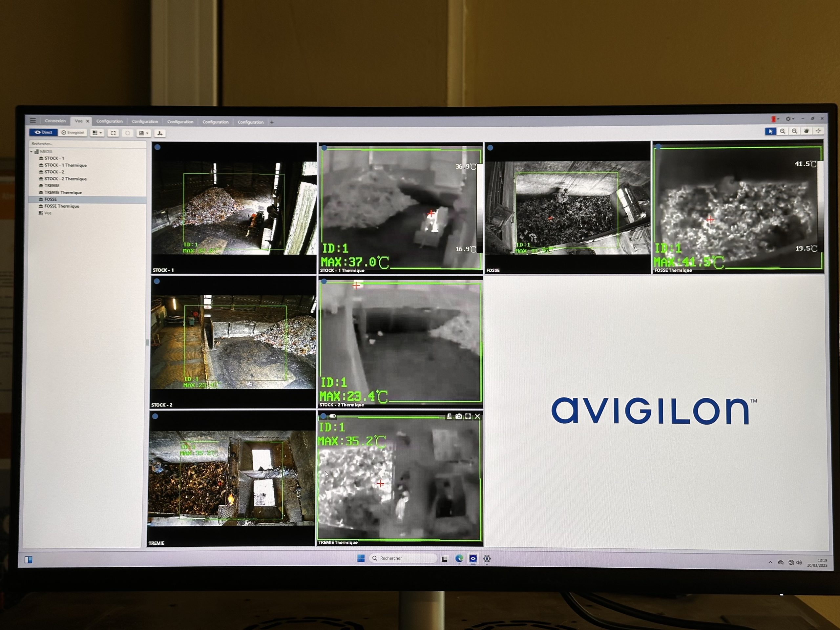Click recording indicator on TREMIE panel
The width and height of the screenshot is (840, 630).
point(155,416)
